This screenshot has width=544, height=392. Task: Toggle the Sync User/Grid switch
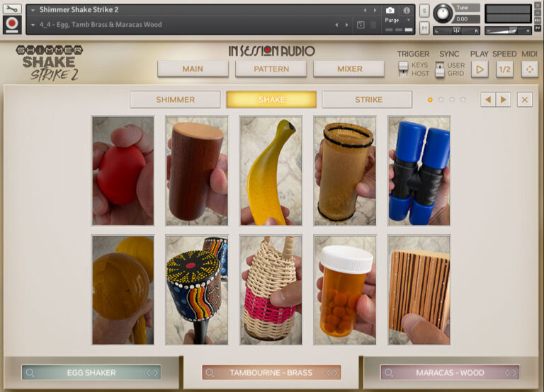click(x=440, y=69)
